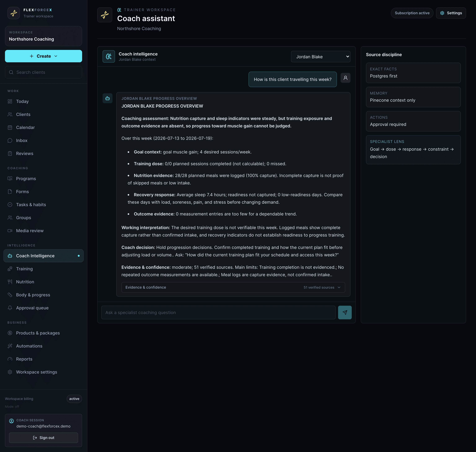This screenshot has height=452, width=476.
Task: Open the Tasks & habits check icon
Action: (x=10, y=205)
